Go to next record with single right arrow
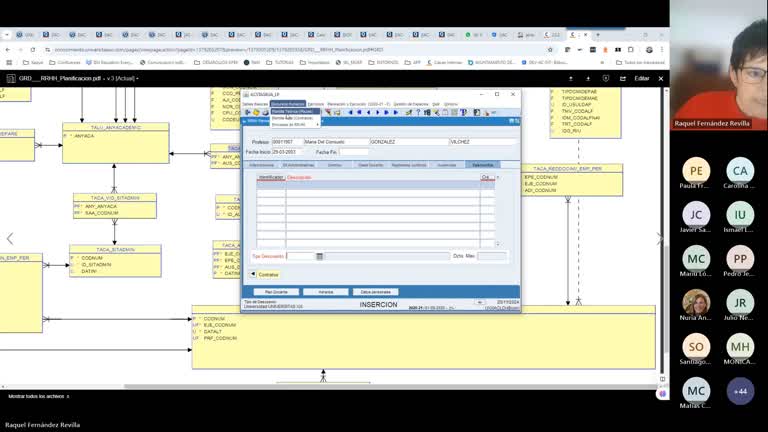The width and height of the screenshot is (768, 432). (377, 113)
